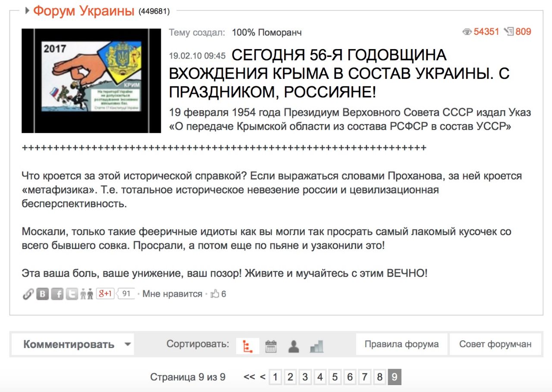Image resolution: width=552 pixels, height=392 pixels.
Task: Share post on Facebook
Action: point(57,294)
